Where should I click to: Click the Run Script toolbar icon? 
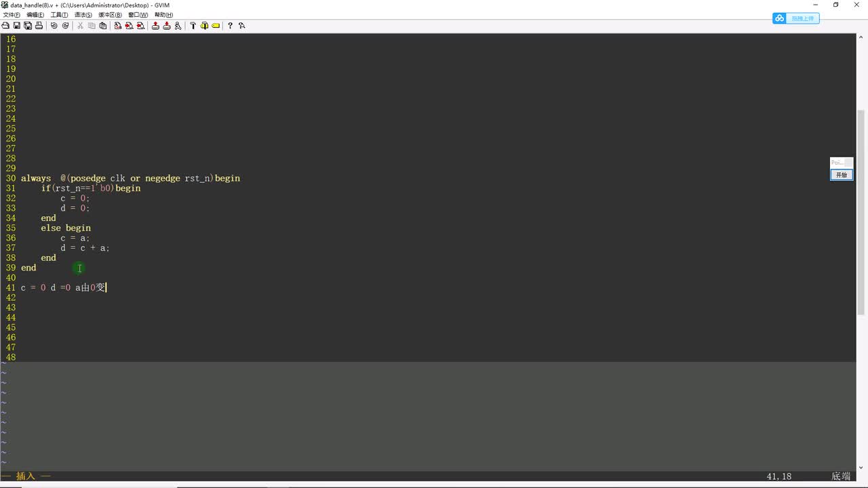tap(178, 26)
